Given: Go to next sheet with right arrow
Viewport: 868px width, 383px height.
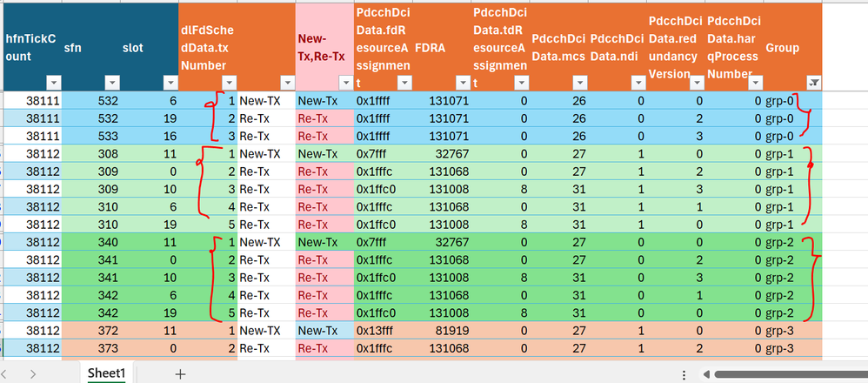Looking at the screenshot, I should pyautogui.click(x=33, y=374).
